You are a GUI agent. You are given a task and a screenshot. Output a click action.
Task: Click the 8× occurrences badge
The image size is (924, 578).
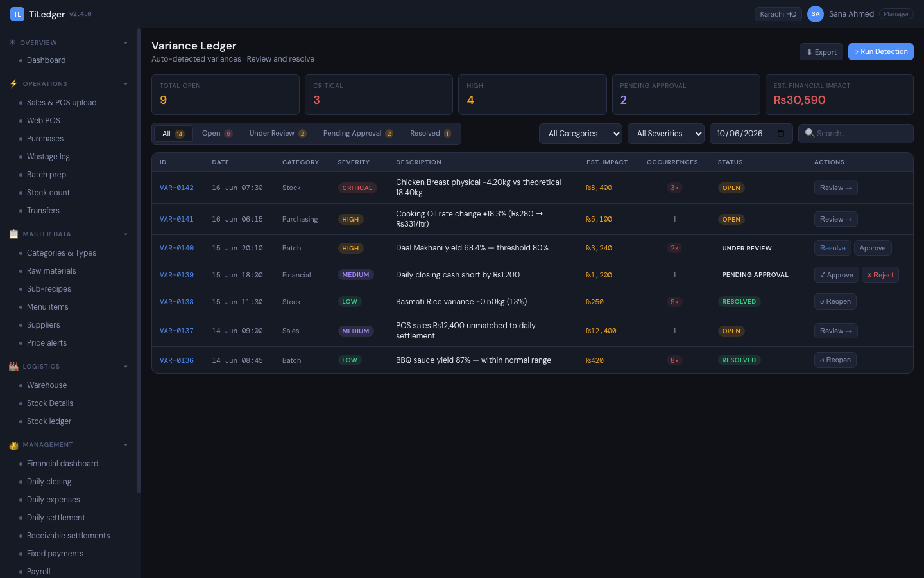point(674,360)
